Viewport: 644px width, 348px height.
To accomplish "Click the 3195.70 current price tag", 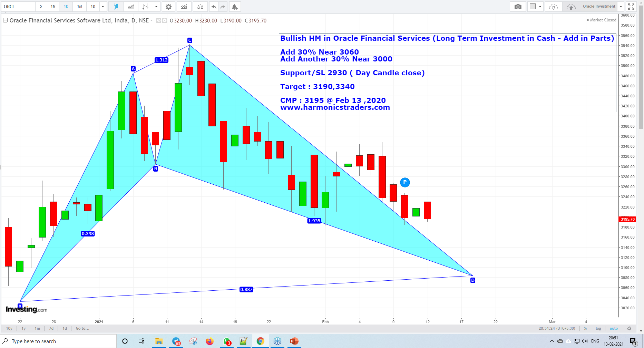I will 627,219.
